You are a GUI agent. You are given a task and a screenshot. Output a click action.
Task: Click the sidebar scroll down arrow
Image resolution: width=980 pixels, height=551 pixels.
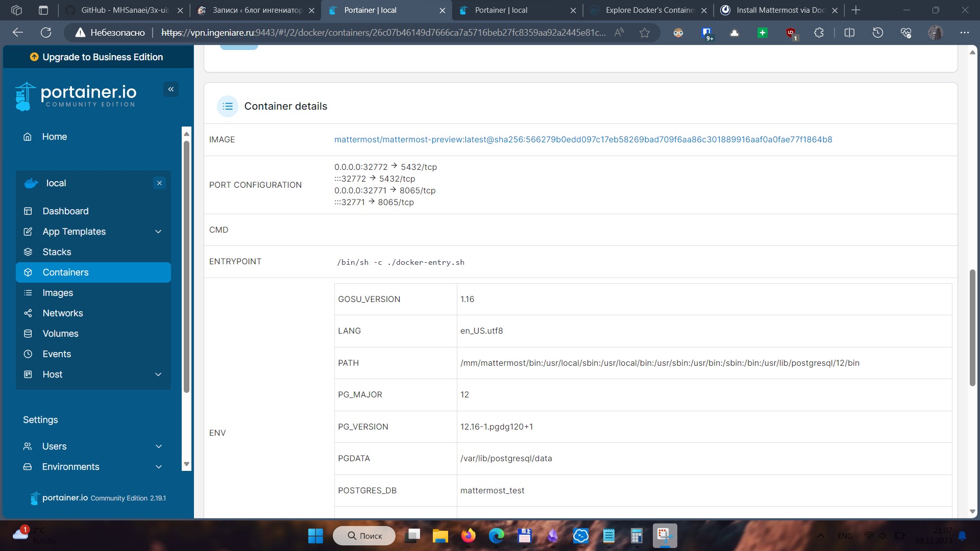pos(186,464)
